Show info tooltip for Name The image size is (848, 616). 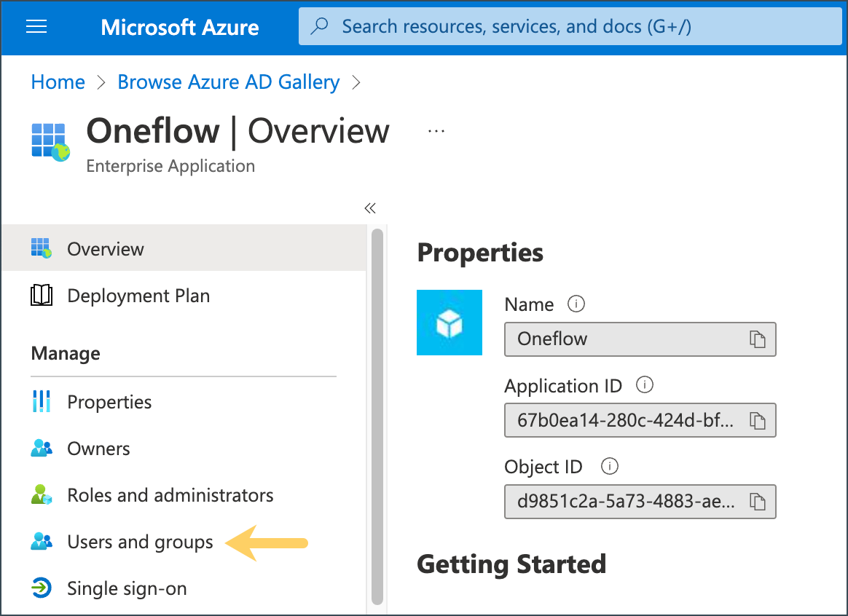click(x=576, y=304)
